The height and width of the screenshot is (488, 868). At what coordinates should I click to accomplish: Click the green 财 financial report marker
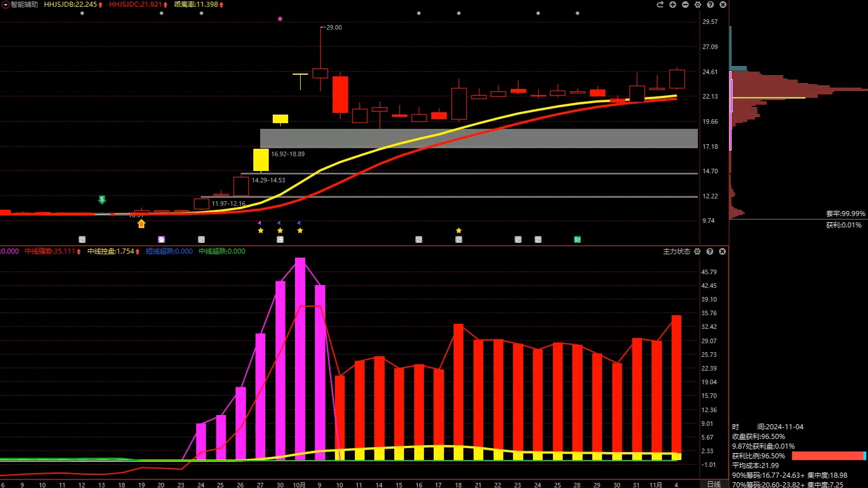578,239
